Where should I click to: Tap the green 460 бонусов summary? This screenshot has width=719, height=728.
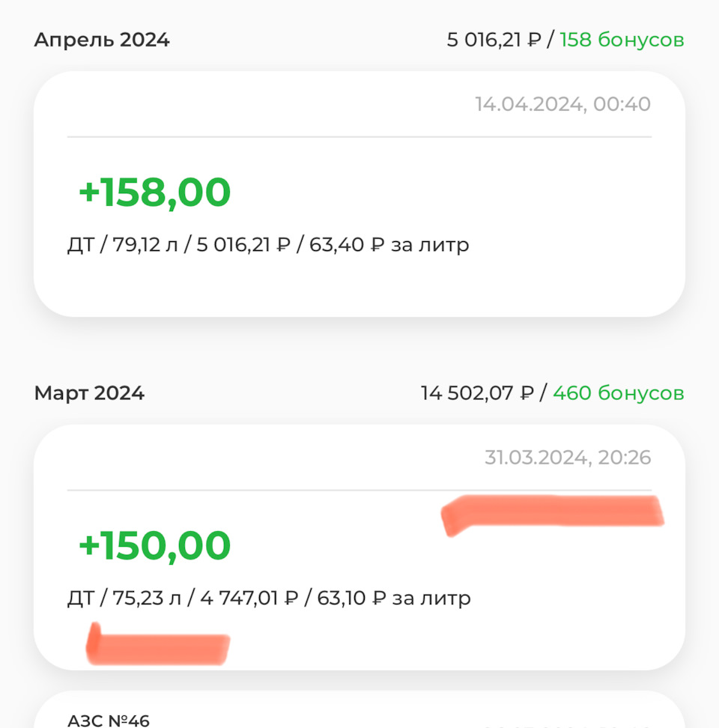tap(618, 392)
